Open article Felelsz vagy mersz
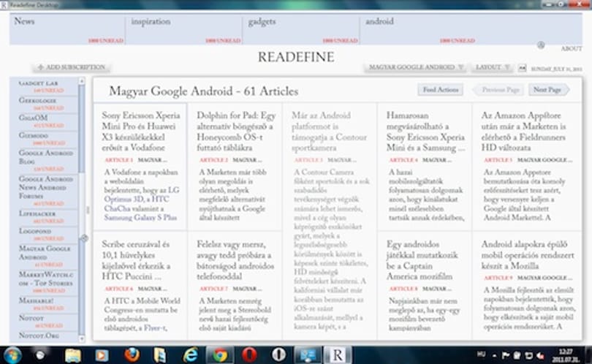The image size is (592, 364). (x=235, y=260)
